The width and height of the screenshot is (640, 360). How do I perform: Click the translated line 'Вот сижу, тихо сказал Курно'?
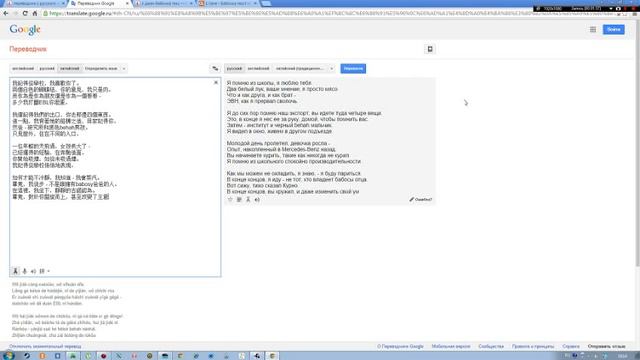261,185
